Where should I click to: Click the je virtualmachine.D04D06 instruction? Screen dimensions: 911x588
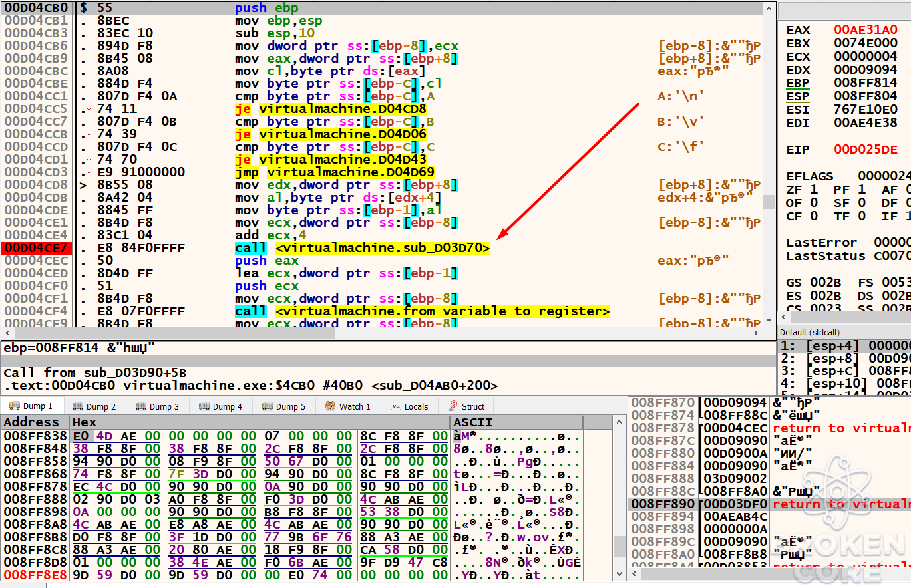coord(331,134)
